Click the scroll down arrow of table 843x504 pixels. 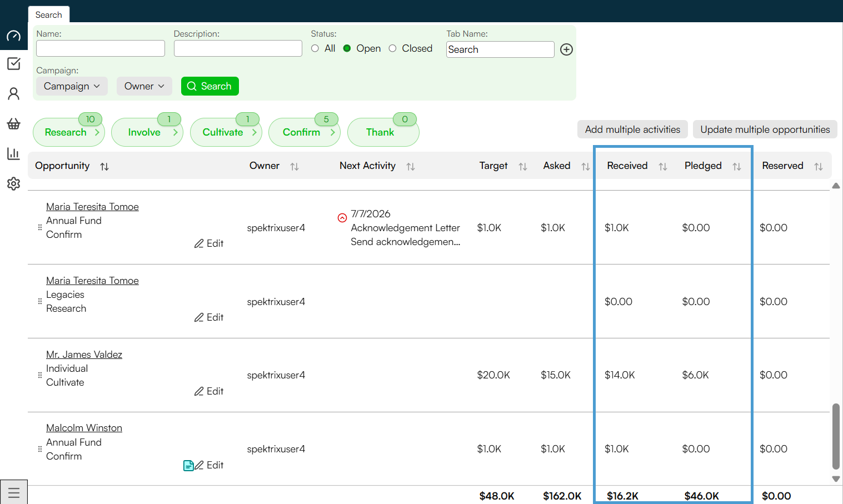point(836,478)
